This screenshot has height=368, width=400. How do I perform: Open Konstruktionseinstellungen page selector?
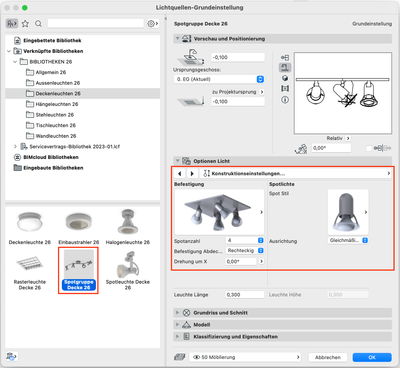tap(296, 173)
